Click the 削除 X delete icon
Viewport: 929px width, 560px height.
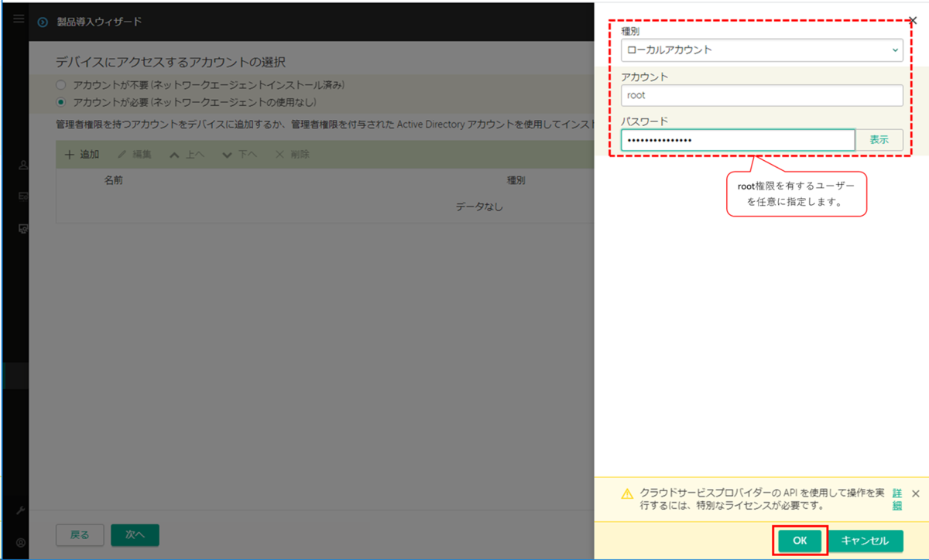280,154
